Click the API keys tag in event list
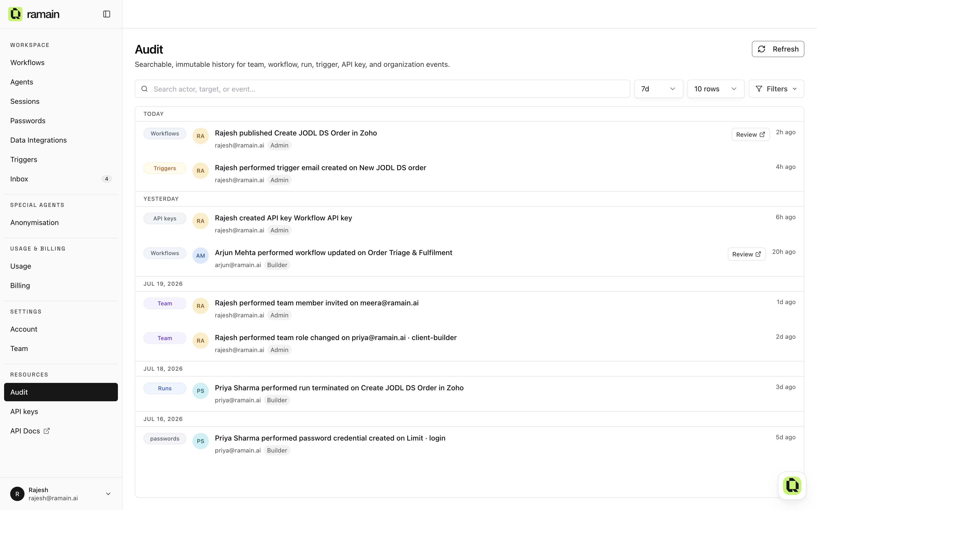Screen dimensions: 980x551 click(165, 218)
